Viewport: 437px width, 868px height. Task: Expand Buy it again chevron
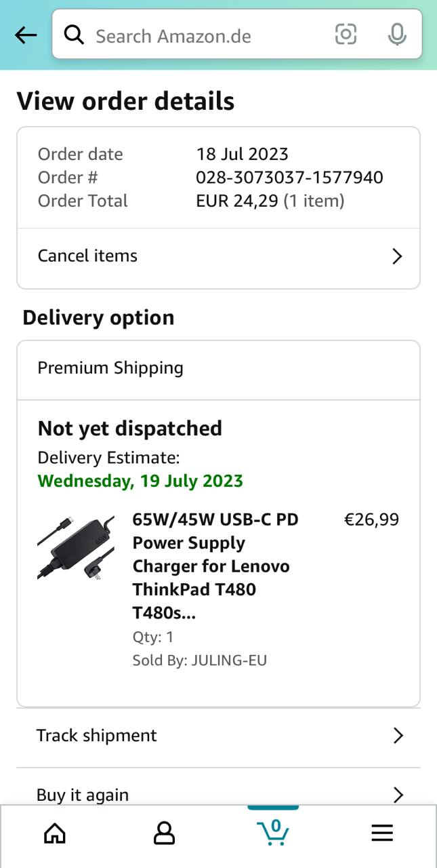[398, 795]
